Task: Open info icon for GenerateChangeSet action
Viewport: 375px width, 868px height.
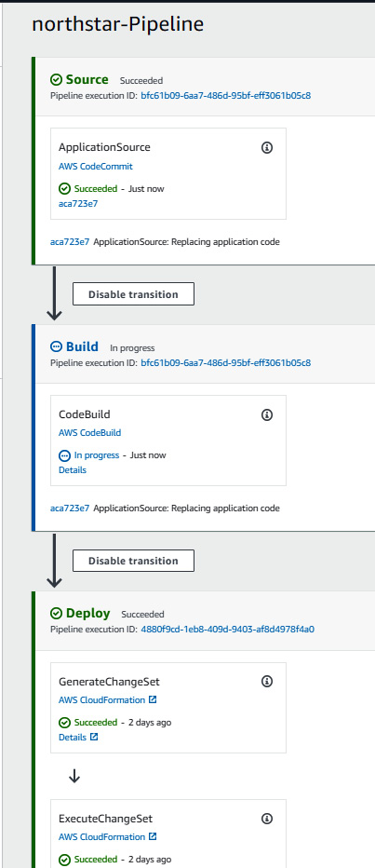Action: [267, 681]
